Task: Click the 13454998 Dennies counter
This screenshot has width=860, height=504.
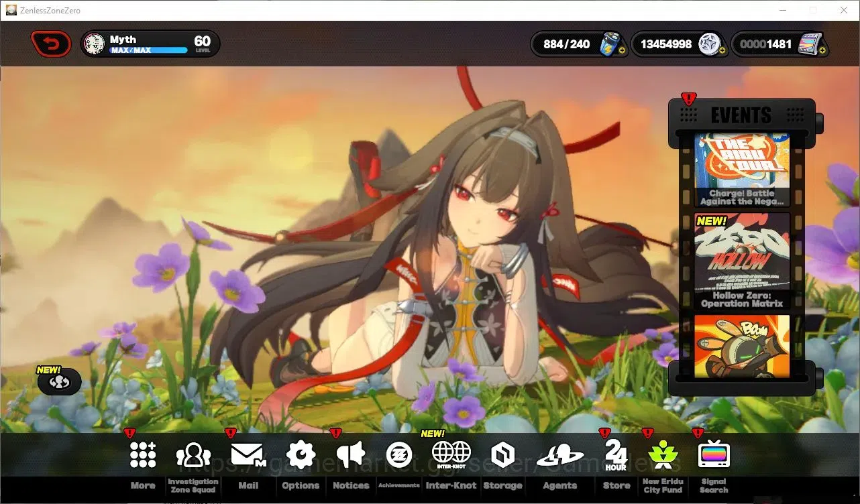Action: tap(666, 44)
